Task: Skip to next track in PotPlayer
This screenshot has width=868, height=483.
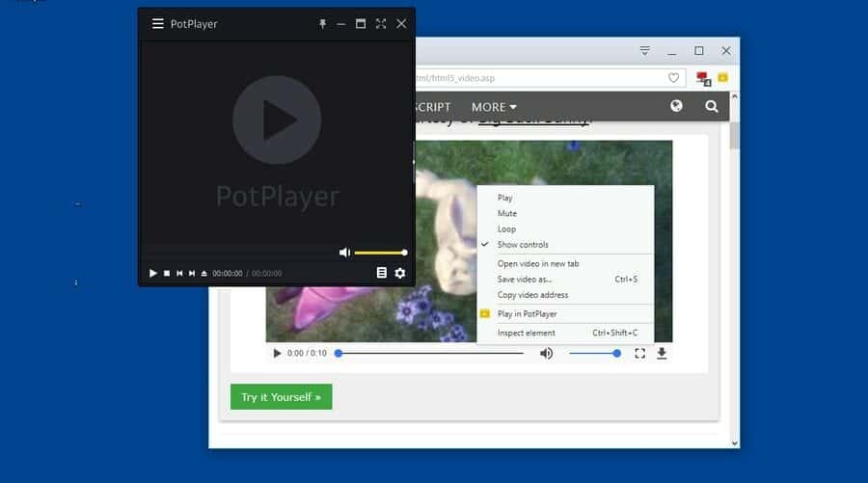Action: (x=192, y=273)
